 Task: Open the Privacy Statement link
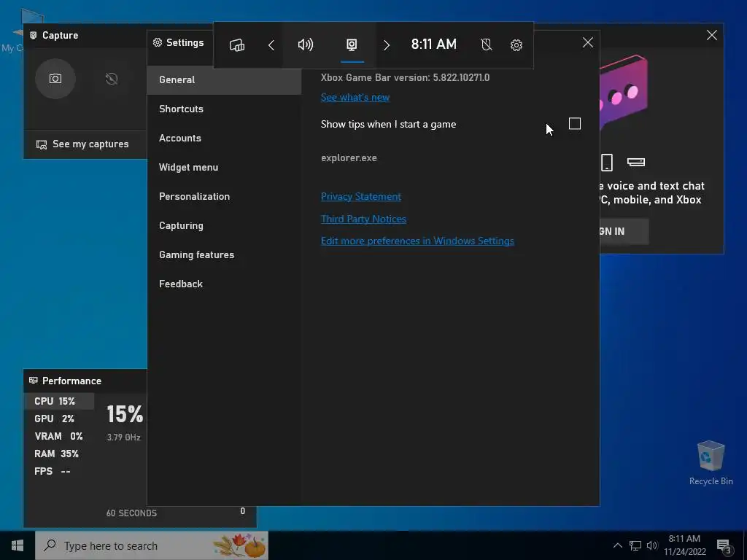[x=360, y=196]
